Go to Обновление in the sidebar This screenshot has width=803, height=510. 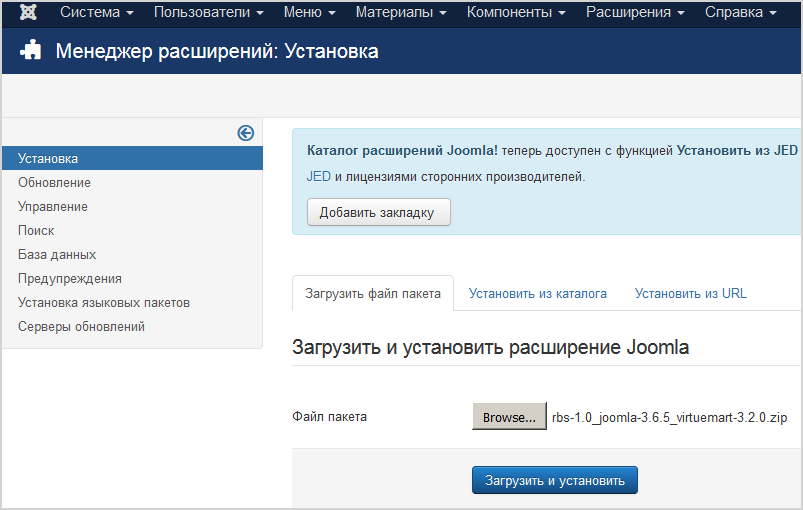[54, 182]
